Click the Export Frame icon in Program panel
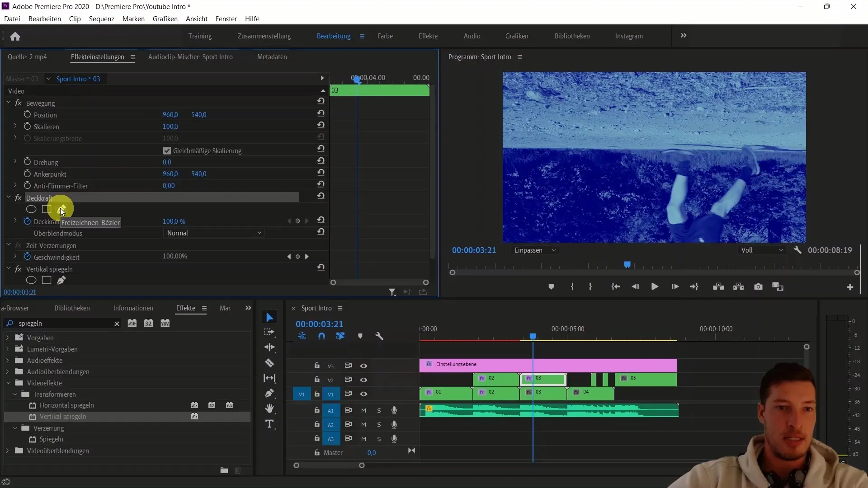This screenshot has height=488, width=868. [758, 286]
